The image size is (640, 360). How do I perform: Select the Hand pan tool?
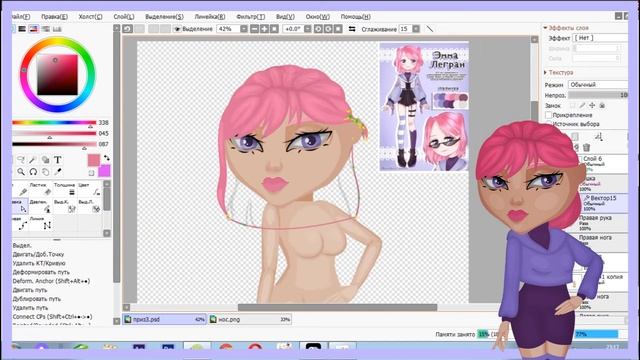45,172
